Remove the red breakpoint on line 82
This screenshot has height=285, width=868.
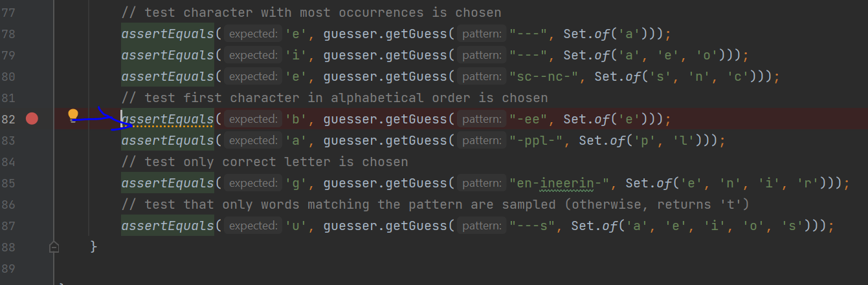[32, 119]
